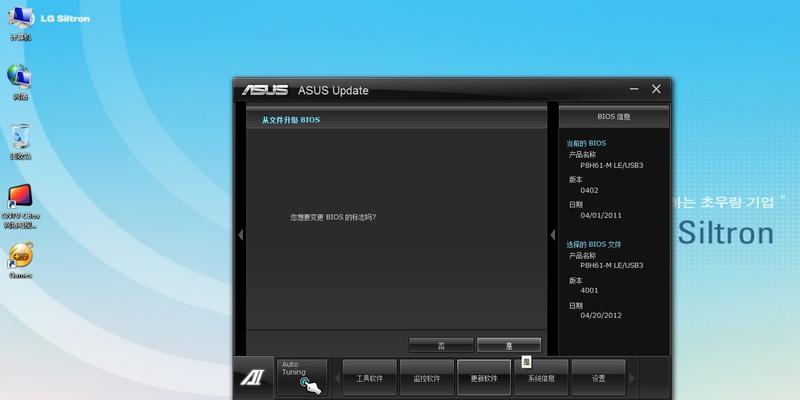Screen dimensions: 800x400
Task: Click the 您想要变更 BIOS 的标志吗? text
Action: tap(333, 217)
